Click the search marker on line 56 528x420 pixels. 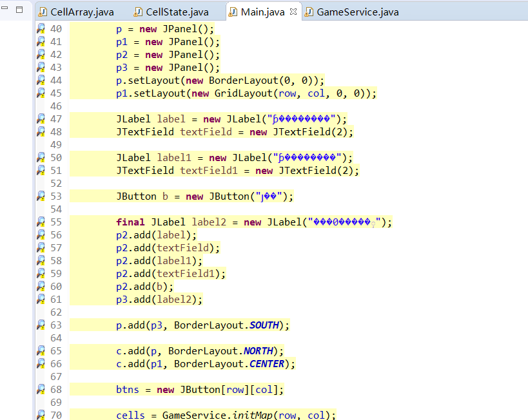[41, 234]
